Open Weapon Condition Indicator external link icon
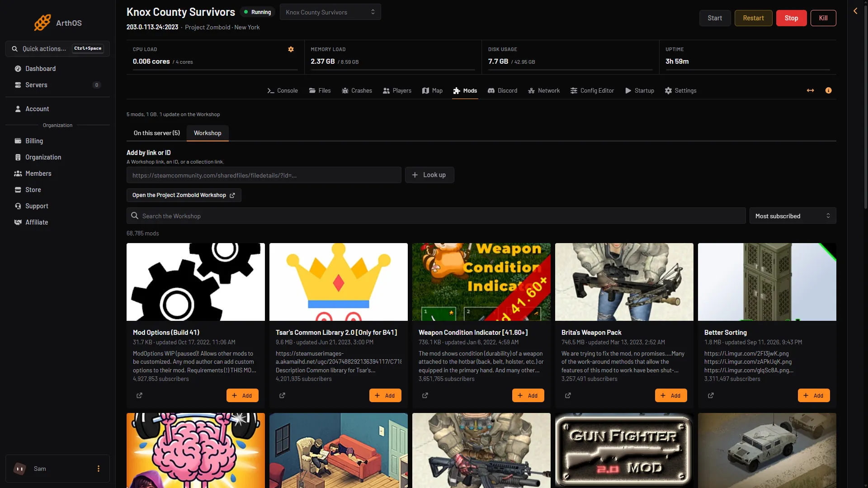Viewport: 868px width, 488px height. pos(425,395)
